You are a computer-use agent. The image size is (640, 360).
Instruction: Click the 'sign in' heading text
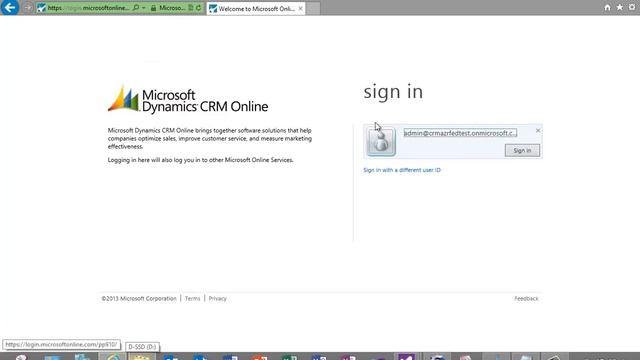[x=393, y=92]
